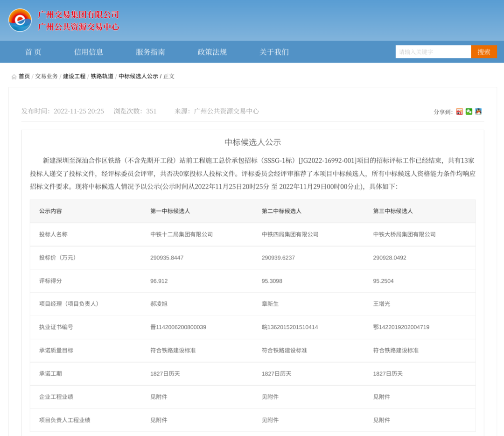Screen dimensions: 504x436
Task: Click the bid price 290928.0492
Action: click(390, 258)
